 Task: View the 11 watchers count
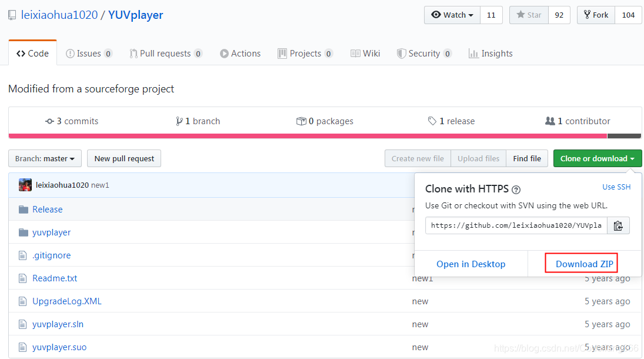pyautogui.click(x=491, y=15)
